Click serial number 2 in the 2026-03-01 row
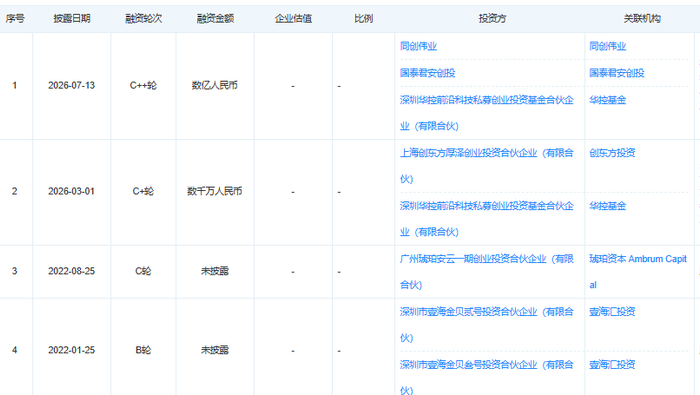Image resolution: width=700 pixels, height=395 pixels. click(15, 191)
